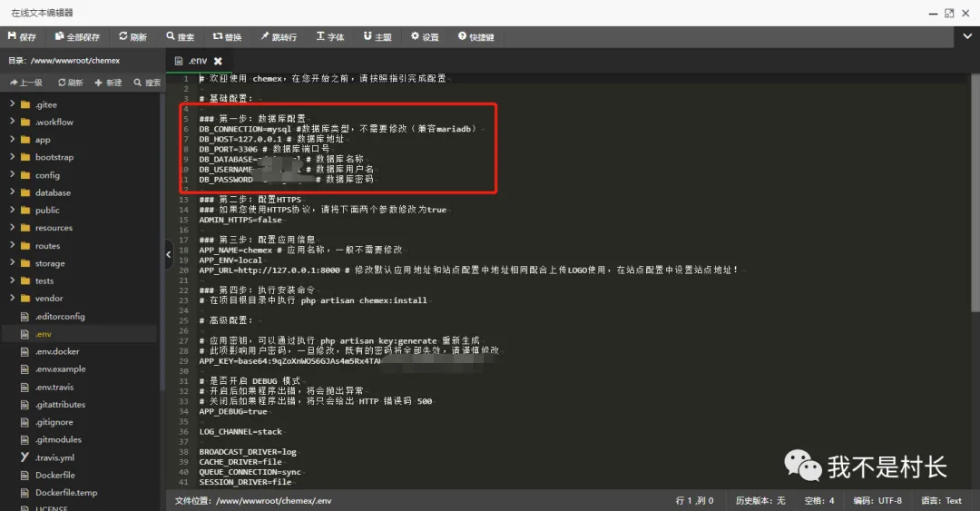Image resolution: width=980 pixels, height=511 pixels.
Task: Open the Replace (替换) tool
Action: (x=227, y=37)
